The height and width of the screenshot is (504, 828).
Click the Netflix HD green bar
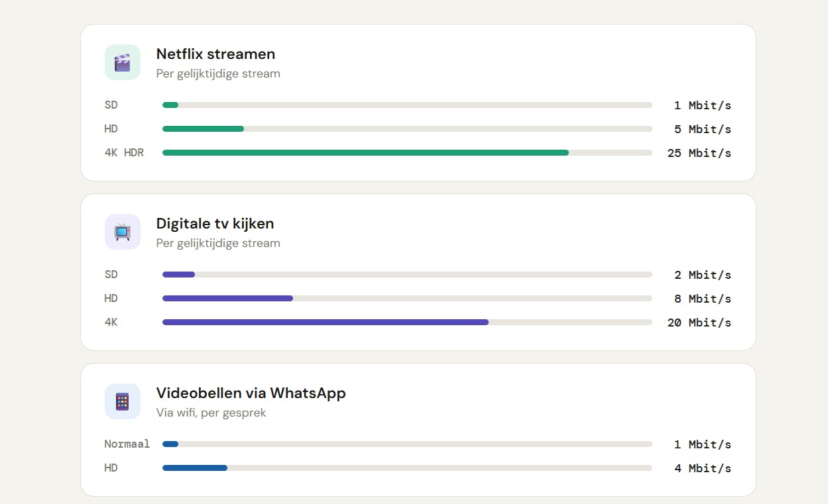point(203,129)
